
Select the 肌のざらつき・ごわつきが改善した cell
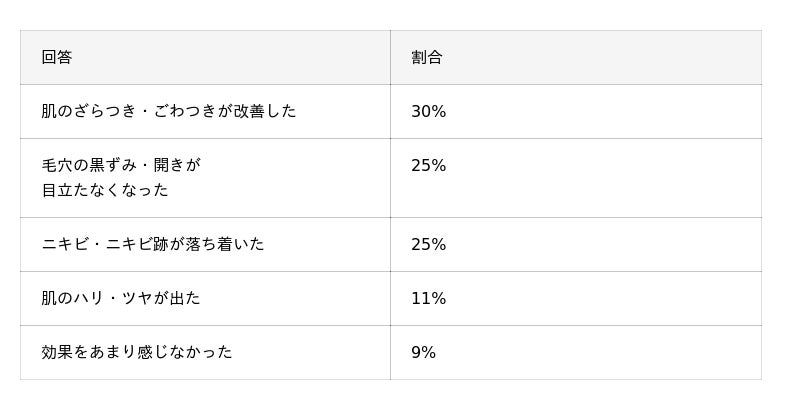(168, 111)
